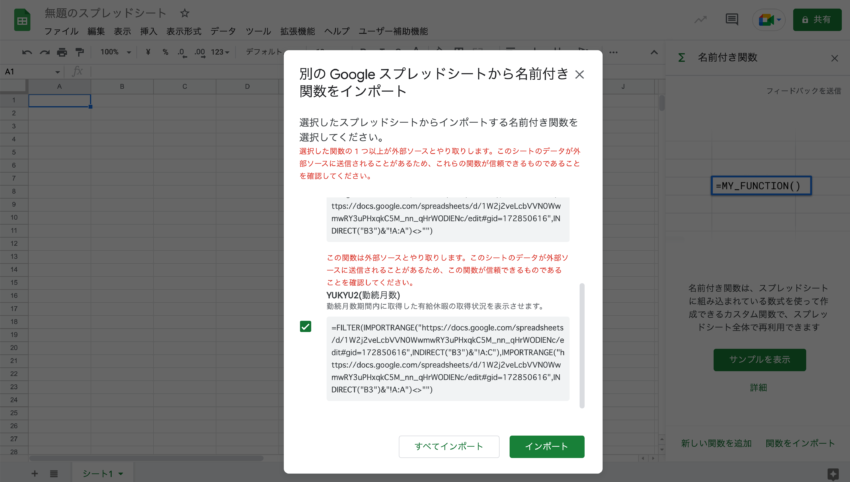The height and width of the screenshot is (482, 850).
Task: Click the A1 name box field
Action: pyautogui.click(x=25, y=72)
